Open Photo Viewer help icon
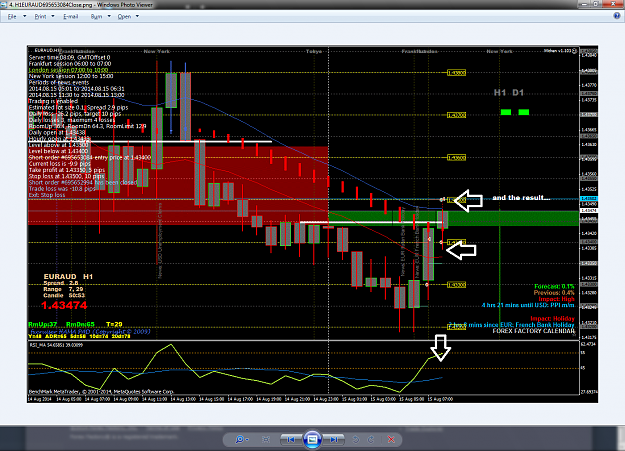This screenshot has height=451, width=625. point(617,16)
